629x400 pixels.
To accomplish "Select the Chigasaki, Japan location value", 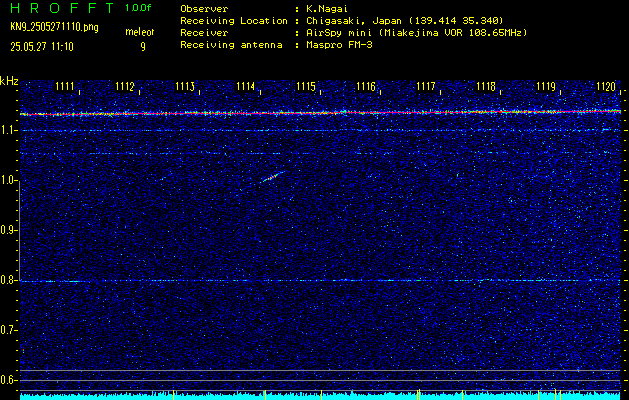I will 404,21.
